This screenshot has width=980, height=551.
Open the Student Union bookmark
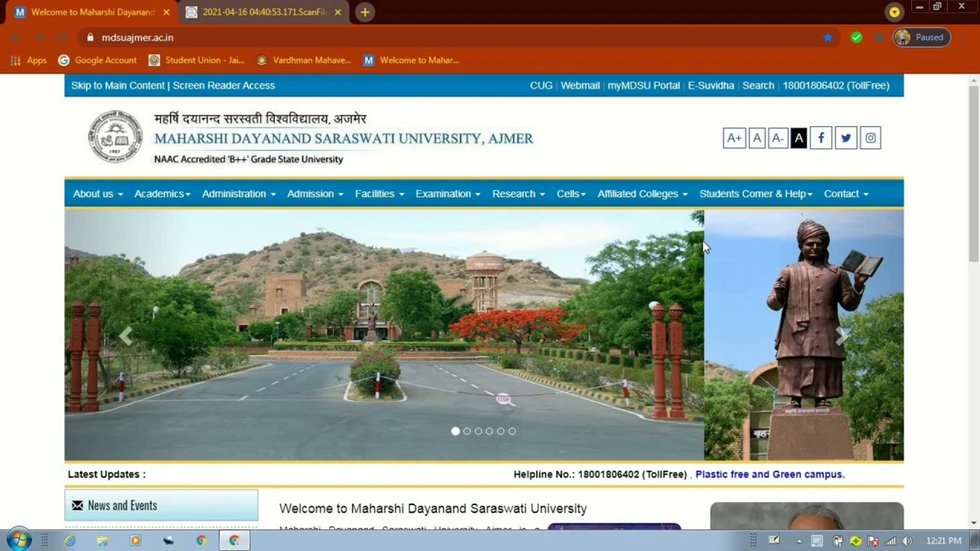pyautogui.click(x=196, y=60)
